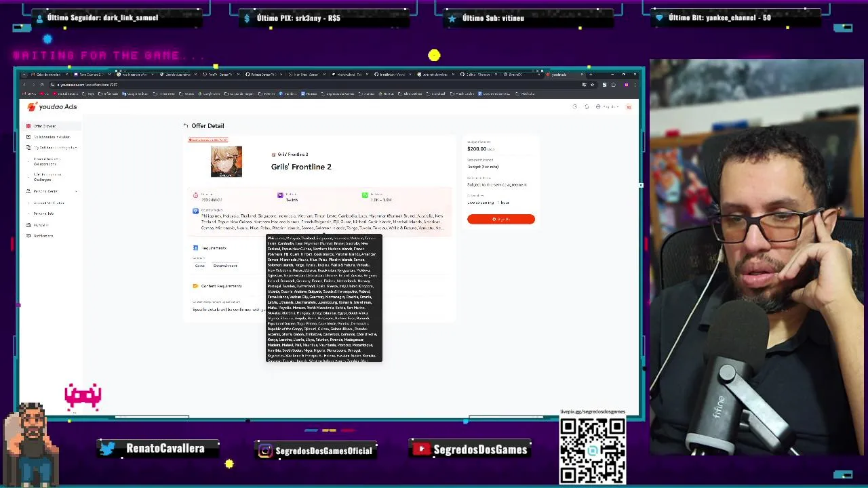Viewport: 868px width, 488px height.
Task: Click the deadline clock icon
Action: (195, 195)
